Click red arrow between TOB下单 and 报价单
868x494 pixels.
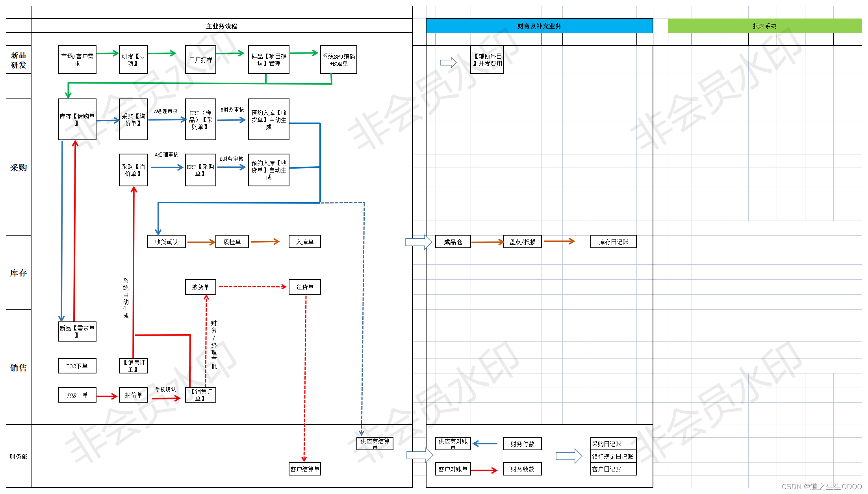tap(107, 396)
